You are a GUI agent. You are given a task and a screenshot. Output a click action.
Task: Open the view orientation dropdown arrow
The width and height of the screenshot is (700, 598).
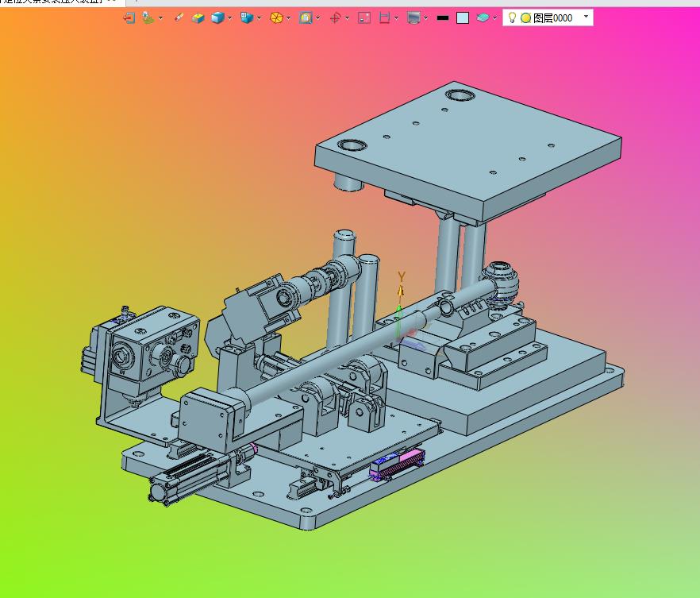click(259, 18)
